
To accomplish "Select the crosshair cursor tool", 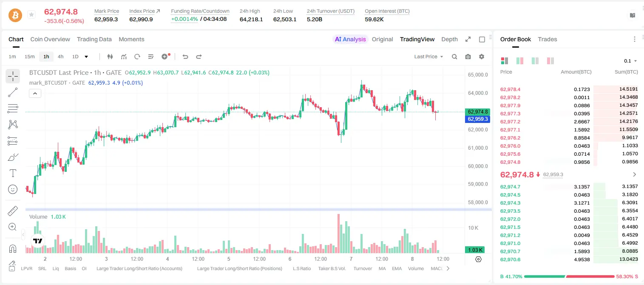I will (x=13, y=76).
